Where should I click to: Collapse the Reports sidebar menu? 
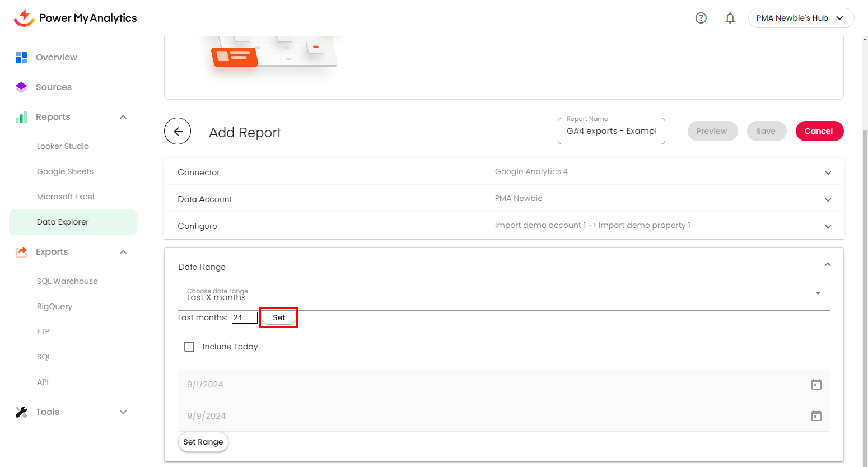tap(123, 117)
